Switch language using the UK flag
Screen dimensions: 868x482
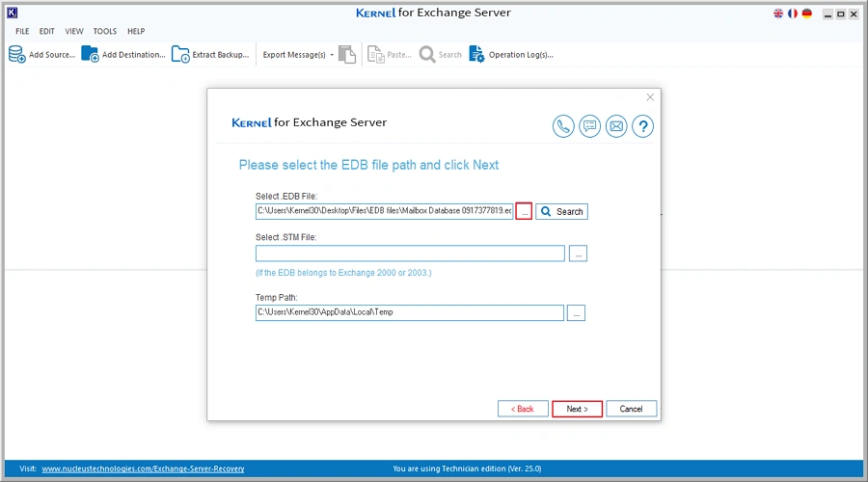point(778,13)
